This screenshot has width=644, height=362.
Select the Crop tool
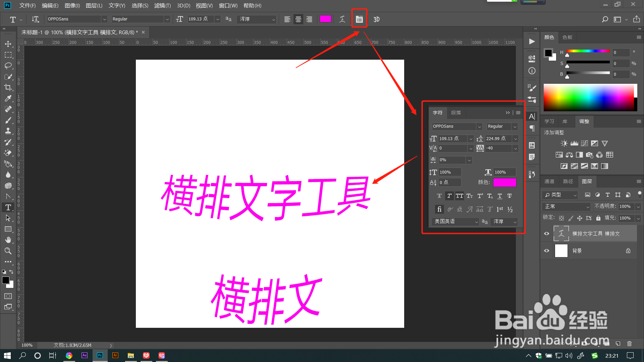[x=8, y=87]
